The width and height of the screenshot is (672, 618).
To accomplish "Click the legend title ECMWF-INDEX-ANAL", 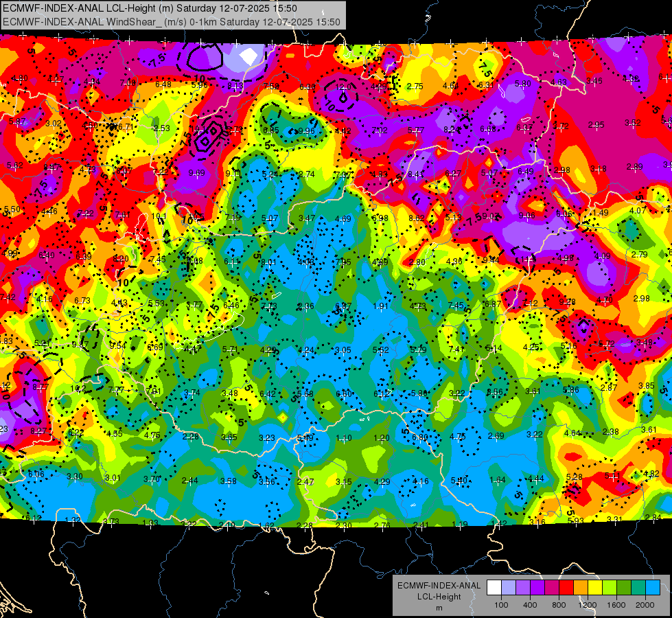I will coord(439,586).
